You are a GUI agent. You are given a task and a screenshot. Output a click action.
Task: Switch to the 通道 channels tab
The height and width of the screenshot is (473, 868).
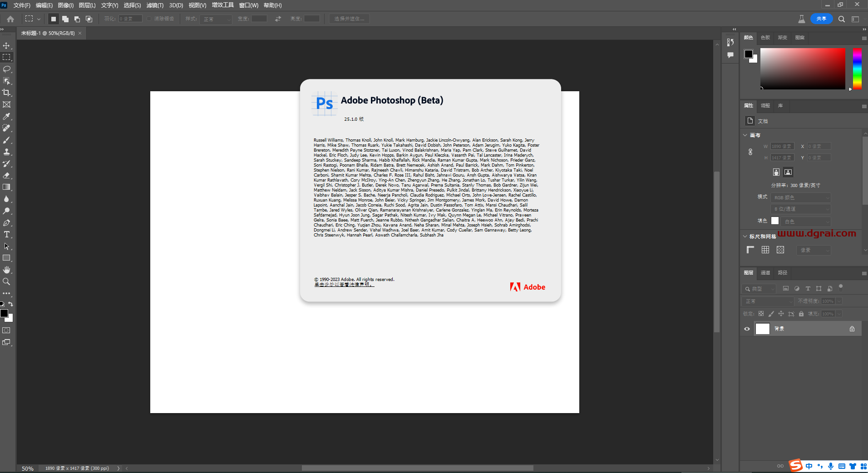click(765, 273)
